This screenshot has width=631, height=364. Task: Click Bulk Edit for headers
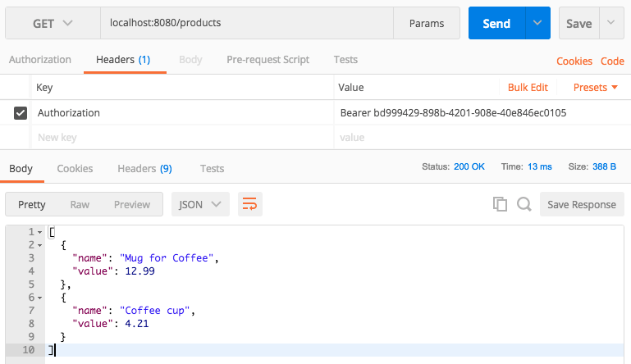click(528, 87)
